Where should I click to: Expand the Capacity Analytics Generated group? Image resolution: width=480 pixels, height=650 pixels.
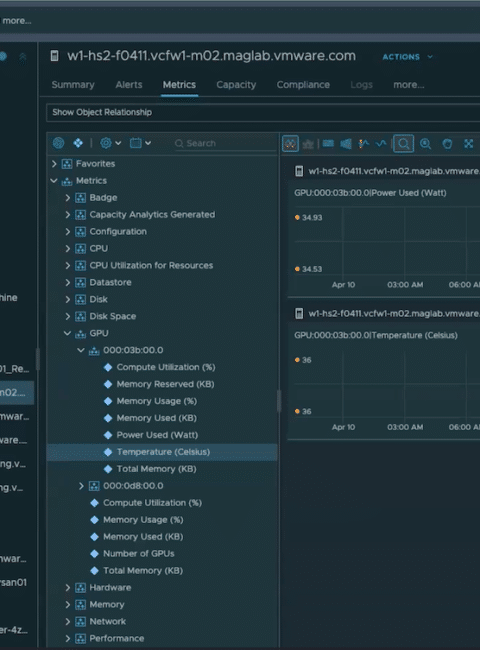[68, 215]
